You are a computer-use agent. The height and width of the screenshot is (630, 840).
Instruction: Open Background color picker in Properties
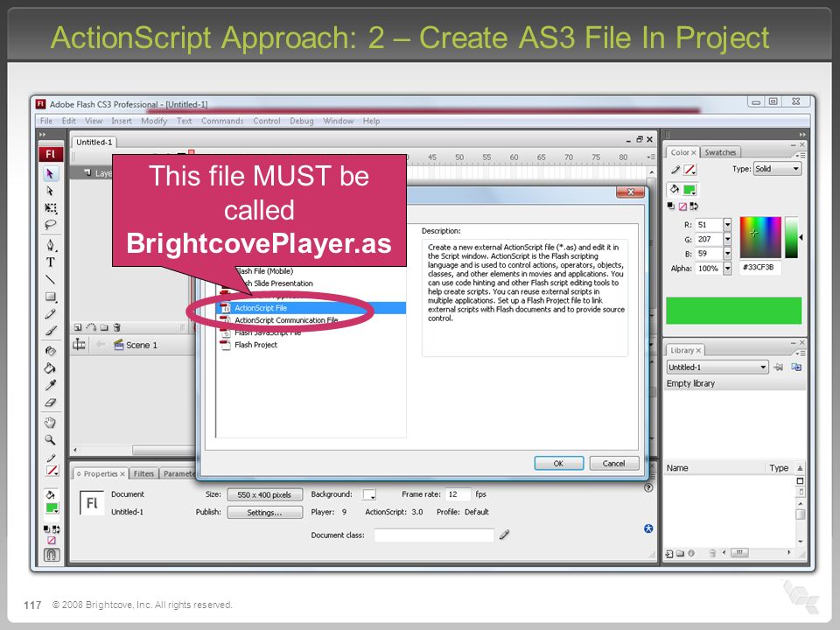tap(369, 493)
